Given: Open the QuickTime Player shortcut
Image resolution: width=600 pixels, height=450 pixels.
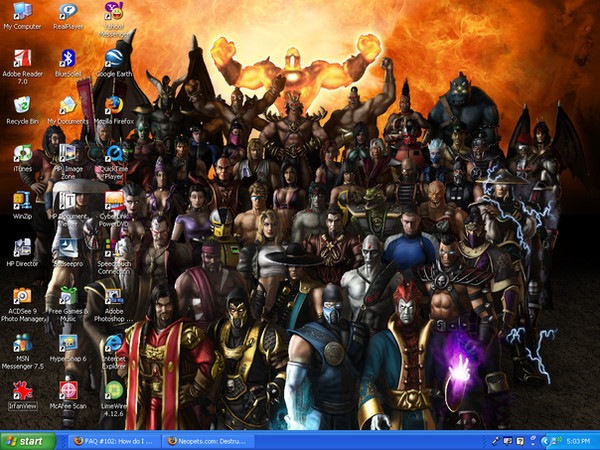Looking at the screenshot, I should 114,161.
